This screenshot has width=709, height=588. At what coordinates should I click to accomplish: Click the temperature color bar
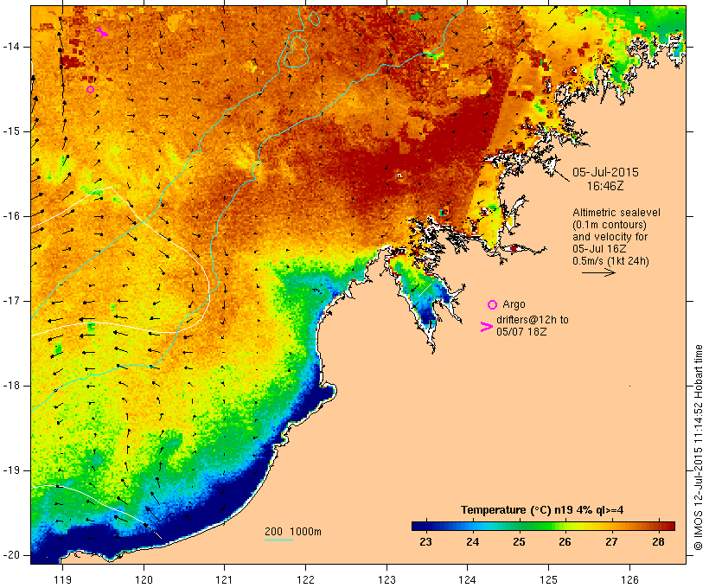click(543, 526)
